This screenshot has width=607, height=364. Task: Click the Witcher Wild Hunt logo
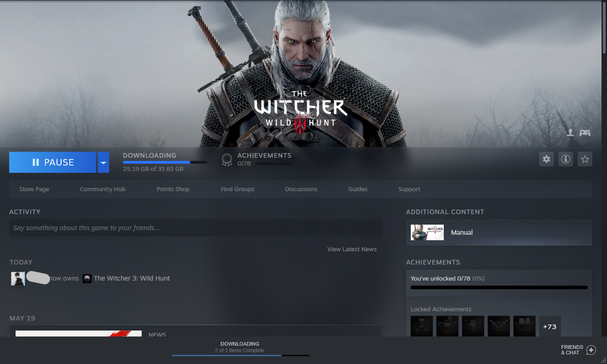click(301, 115)
